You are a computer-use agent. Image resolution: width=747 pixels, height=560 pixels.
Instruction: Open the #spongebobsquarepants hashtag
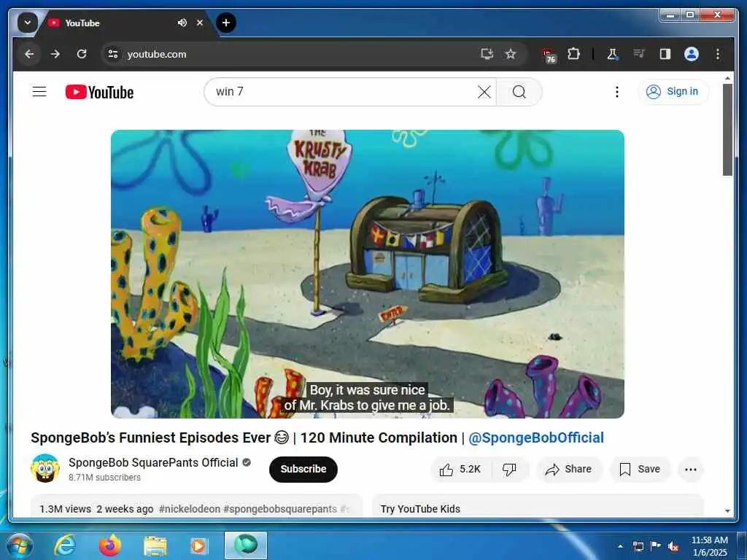coord(280,508)
